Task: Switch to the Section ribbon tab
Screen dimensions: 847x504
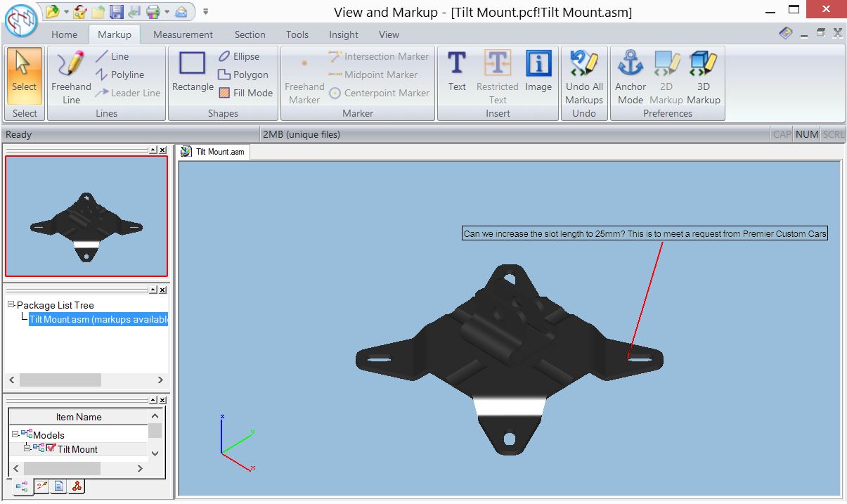Action: pos(250,34)
